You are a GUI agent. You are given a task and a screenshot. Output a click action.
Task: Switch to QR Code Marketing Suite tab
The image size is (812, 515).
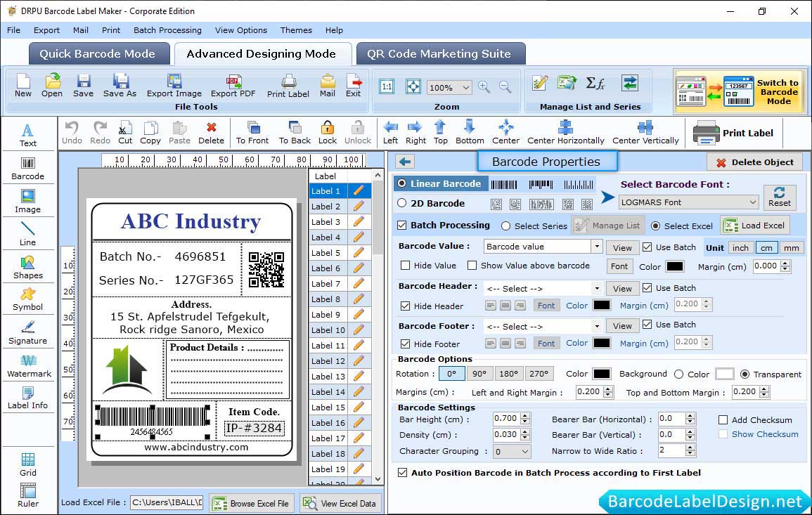[439, 54]
